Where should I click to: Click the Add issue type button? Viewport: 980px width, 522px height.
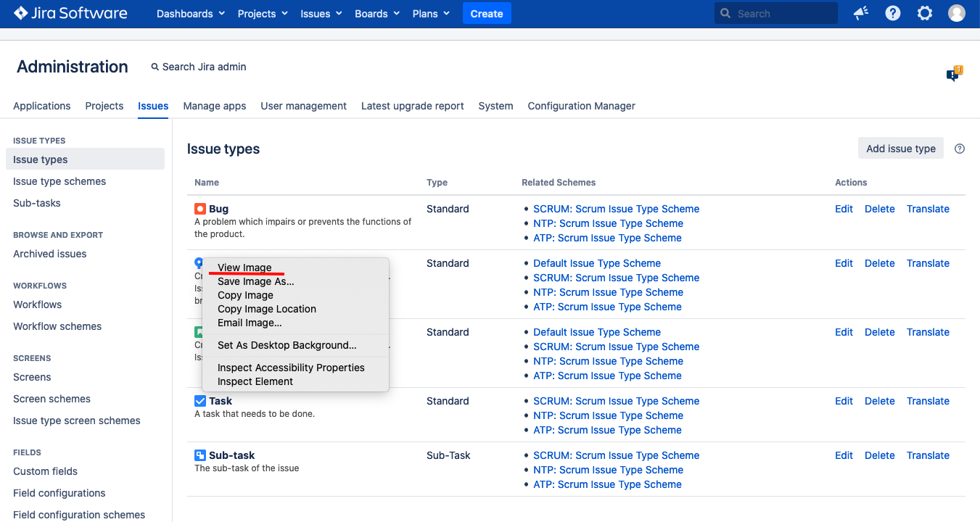tap(901, 149)
